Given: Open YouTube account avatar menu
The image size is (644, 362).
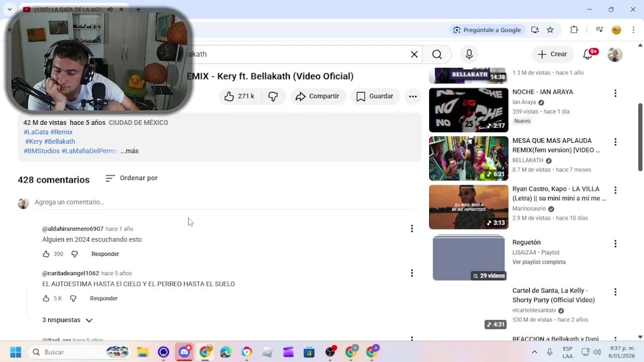Looking at the screenshot, I should [x=615, y=54].
